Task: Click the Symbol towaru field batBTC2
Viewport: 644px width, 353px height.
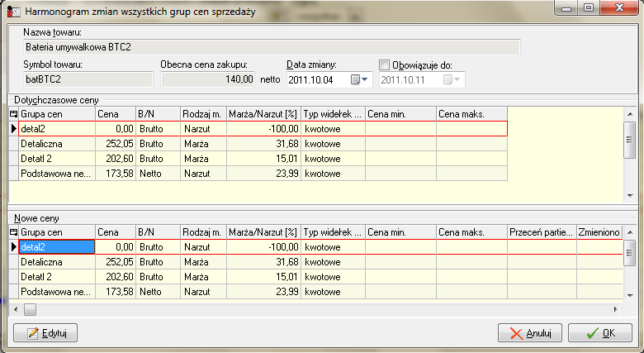Action: pyautogui.click(x=88, y=79)
